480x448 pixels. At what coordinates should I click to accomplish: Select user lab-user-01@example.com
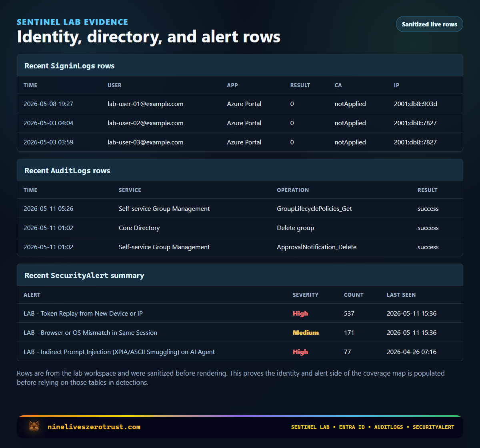click(146, 104)
